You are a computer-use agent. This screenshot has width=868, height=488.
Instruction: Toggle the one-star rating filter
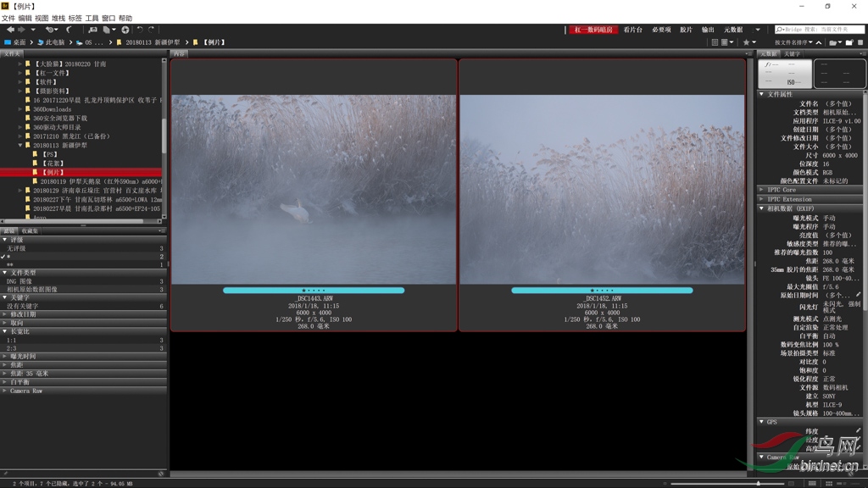click(x=10, y=257)
